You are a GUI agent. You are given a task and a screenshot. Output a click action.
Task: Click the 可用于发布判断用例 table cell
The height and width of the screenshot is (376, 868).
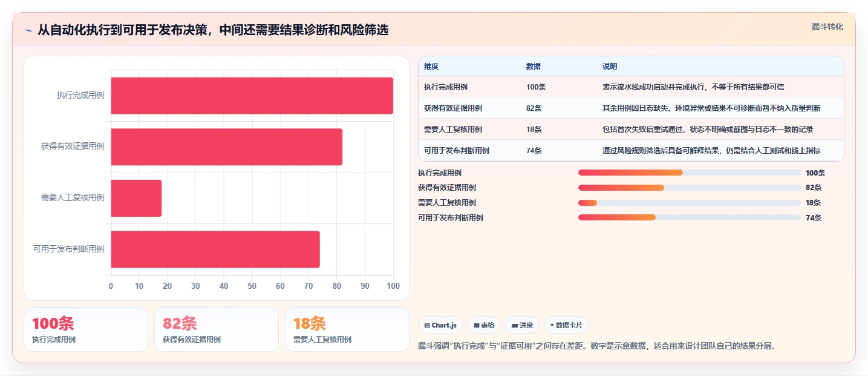click(x=457, y=150)
